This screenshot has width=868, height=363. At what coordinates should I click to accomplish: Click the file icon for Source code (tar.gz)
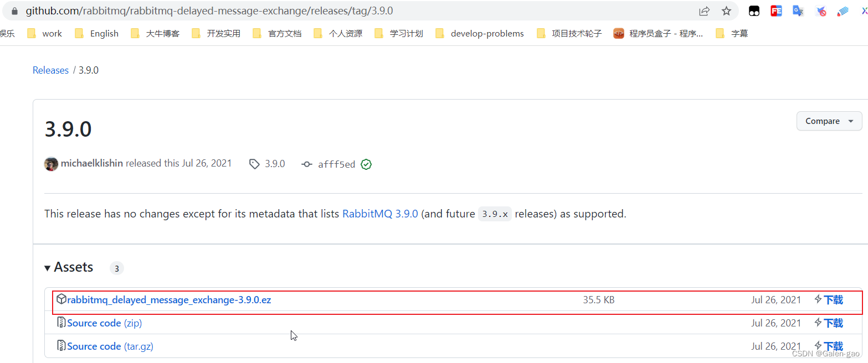61,346
